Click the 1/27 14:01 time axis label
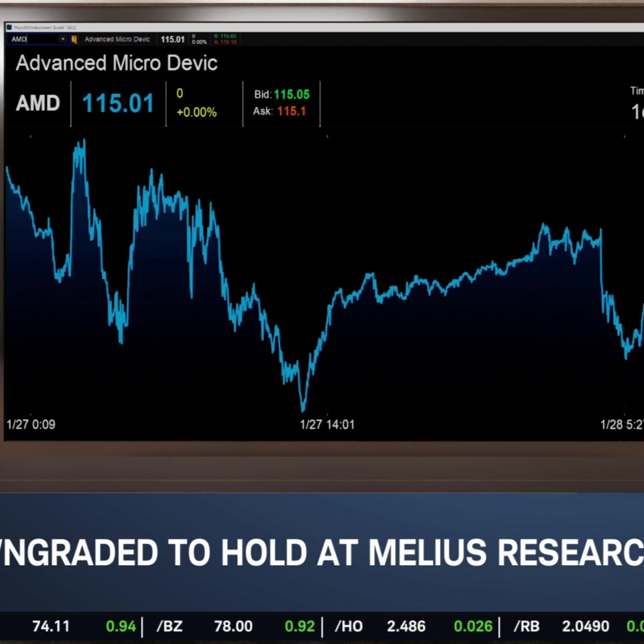This screenshot has height=644, width=644. tap(327, 424)
